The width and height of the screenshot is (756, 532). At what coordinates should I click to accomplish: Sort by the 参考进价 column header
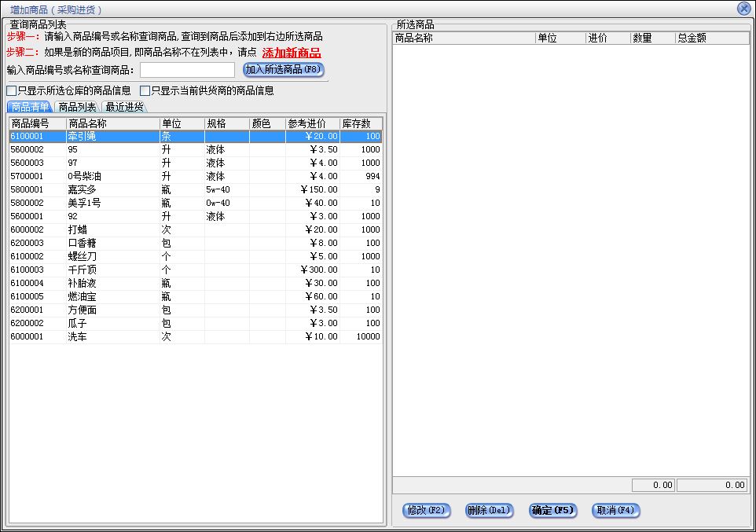tap(311, 123)
